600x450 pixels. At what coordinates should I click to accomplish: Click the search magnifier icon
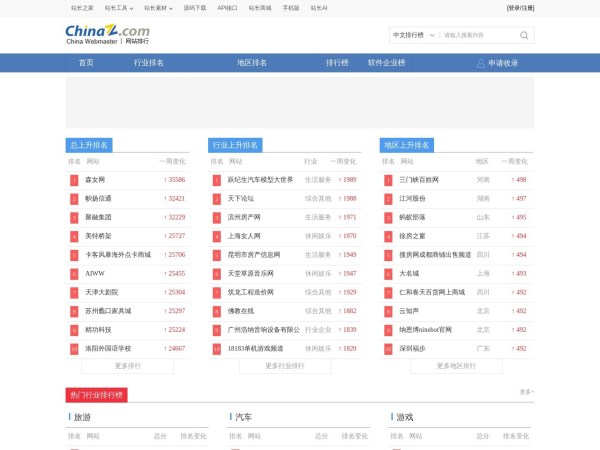(525, 35)
